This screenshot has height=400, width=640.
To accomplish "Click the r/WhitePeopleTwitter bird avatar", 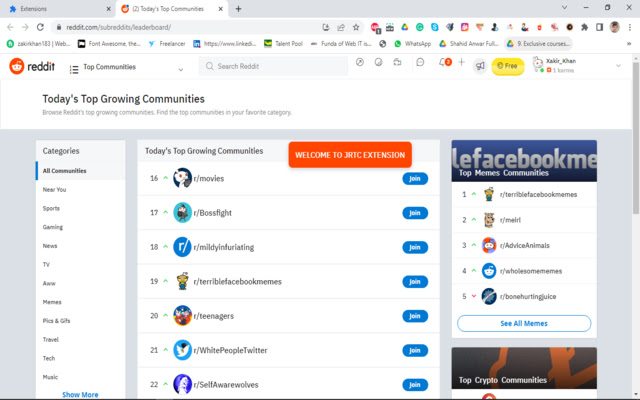I will pyautogui.click(x=182, y=350).
